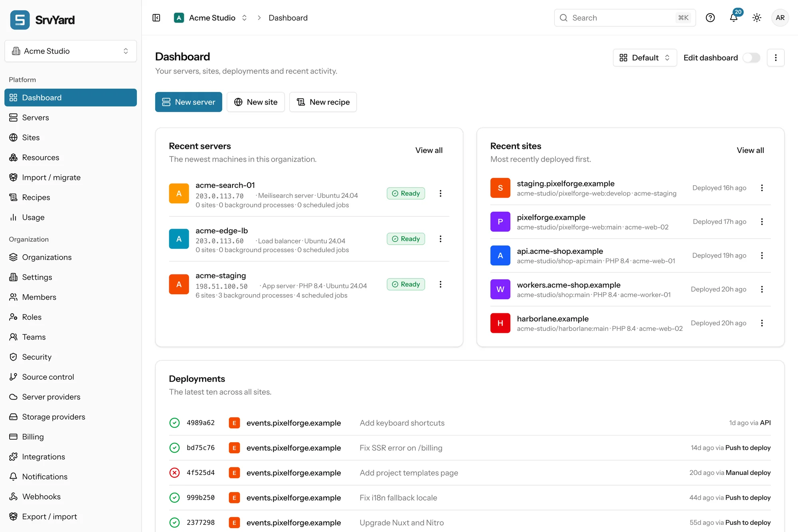Screen dimensions: 798x532
Task: Click the teal A avatar of acme-edge-lb
Action: click(179, 239)
